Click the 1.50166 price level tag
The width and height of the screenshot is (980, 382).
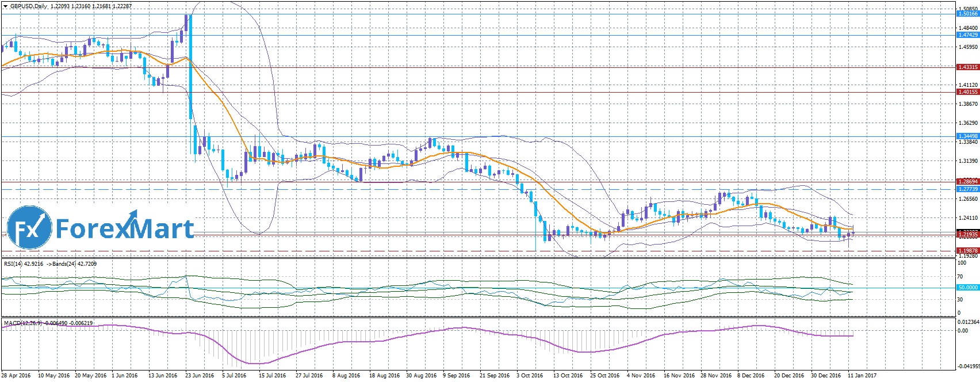click(x=967, y=13)
